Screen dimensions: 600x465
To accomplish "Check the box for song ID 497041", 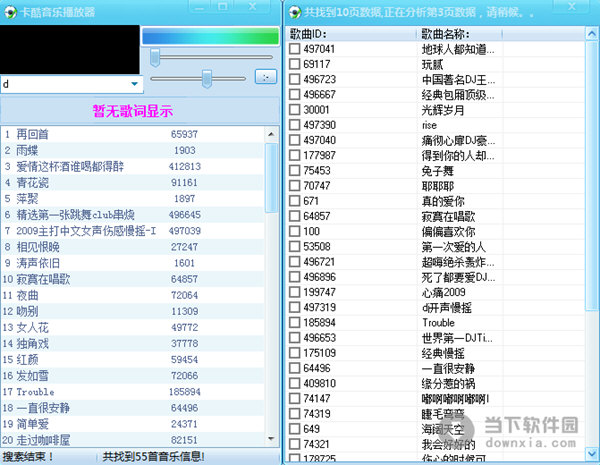I will point(295,49).
